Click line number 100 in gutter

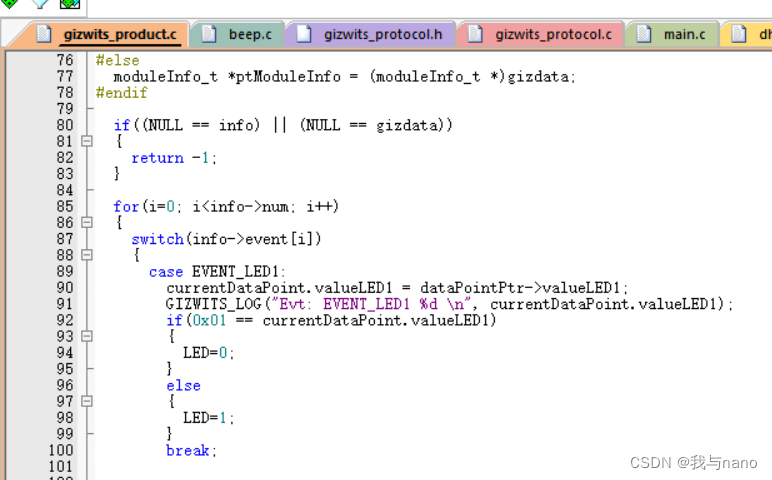[61, 450]
